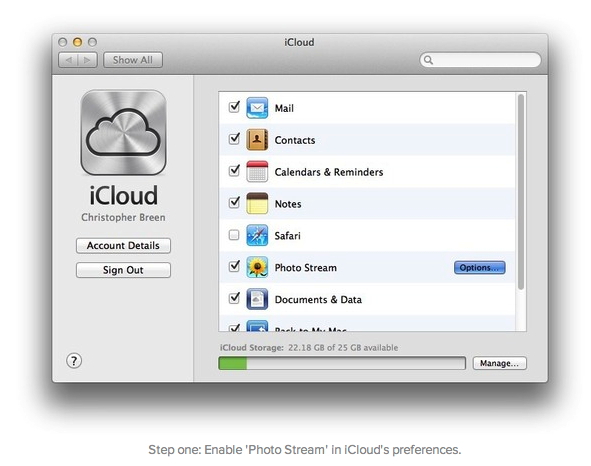Click the large iCloud logo
The height and width of the screenshot is (466, 591).
click(123, 133)
